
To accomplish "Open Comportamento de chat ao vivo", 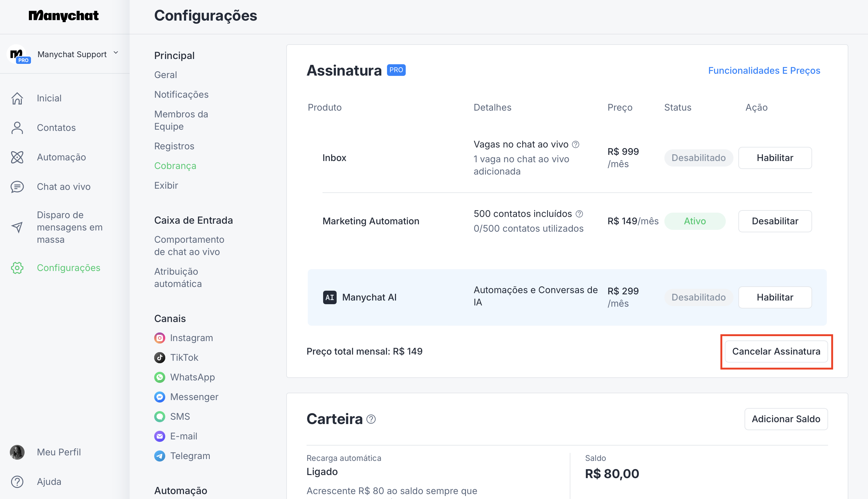I will tap(189, 246).
